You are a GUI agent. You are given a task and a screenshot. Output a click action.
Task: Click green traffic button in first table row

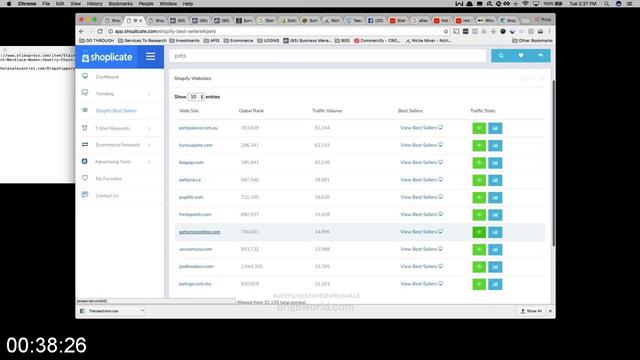pyautogui.click(x=479, y=128)
